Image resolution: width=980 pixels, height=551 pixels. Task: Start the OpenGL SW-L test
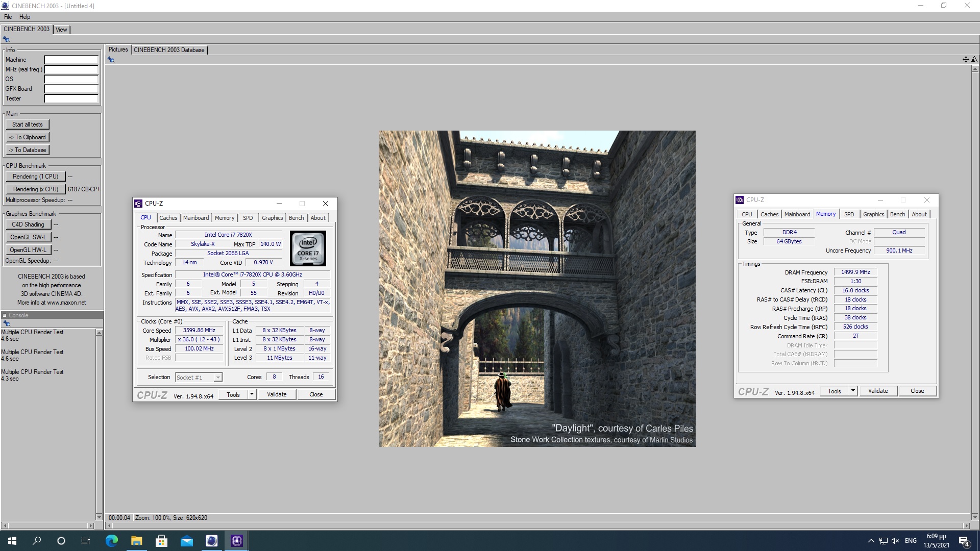point(28,237)
